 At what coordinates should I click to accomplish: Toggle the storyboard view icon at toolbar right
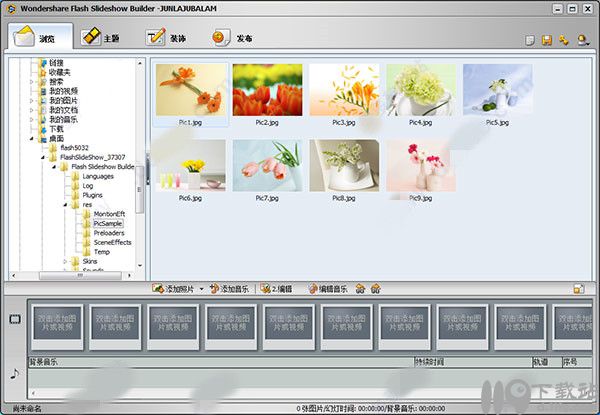[579, 289]
